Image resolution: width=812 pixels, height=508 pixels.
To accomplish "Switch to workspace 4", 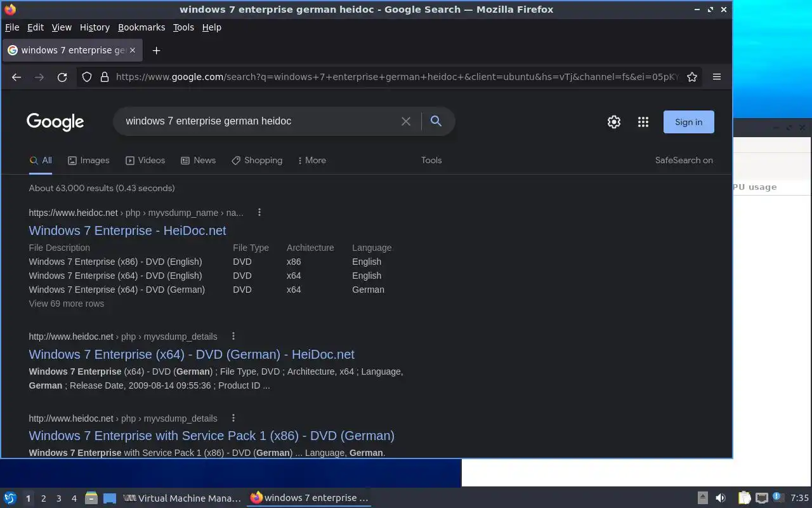I will (74, 498).
